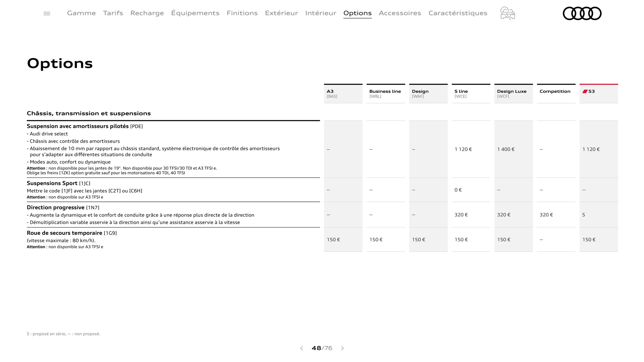Click Oblige les freins [1ZK] note

pos(106,173)
